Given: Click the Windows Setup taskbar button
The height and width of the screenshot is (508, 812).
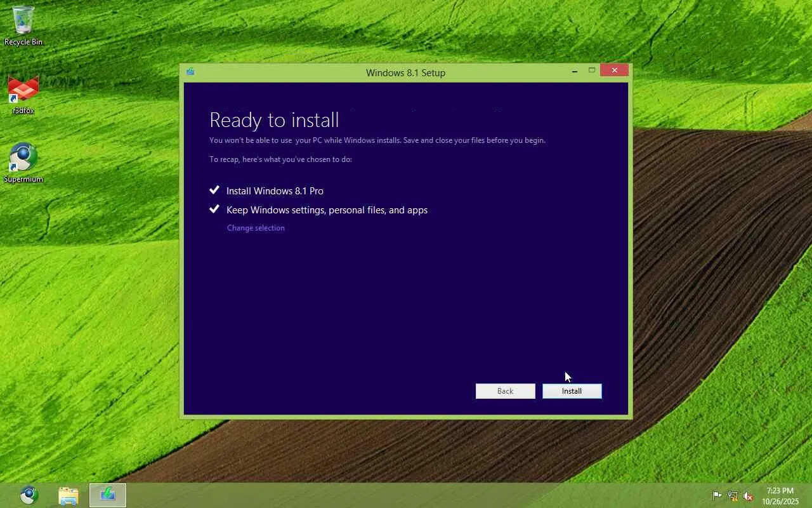Looking at the screenshot, I should pos(108,495).
